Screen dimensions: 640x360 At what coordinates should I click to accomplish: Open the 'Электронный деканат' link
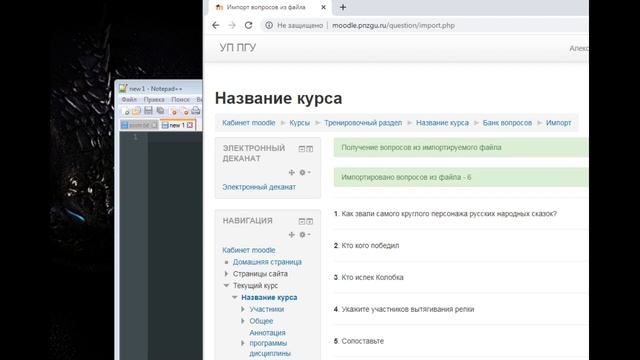click(x=259, y=187)
